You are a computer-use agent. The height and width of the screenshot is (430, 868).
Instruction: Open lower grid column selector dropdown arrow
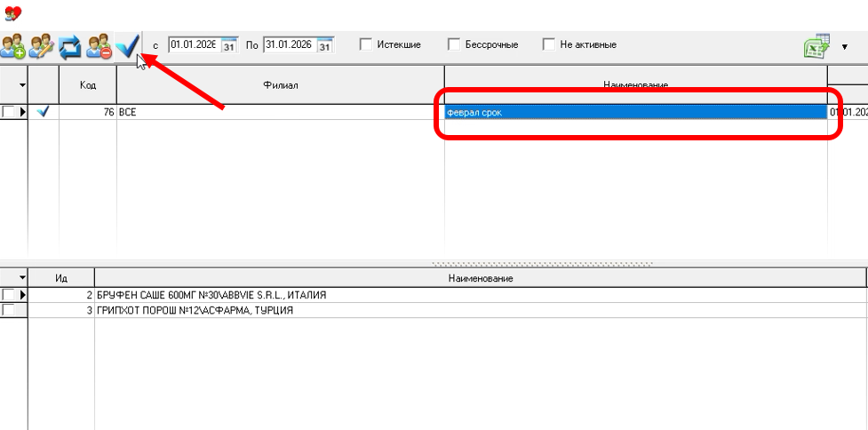point(22,277)
